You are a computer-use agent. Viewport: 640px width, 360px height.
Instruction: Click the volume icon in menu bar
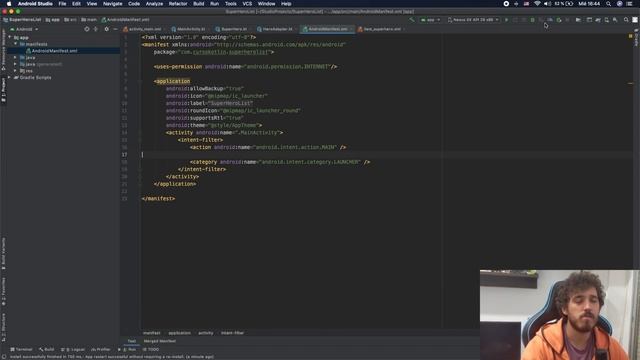coord(547,4)
